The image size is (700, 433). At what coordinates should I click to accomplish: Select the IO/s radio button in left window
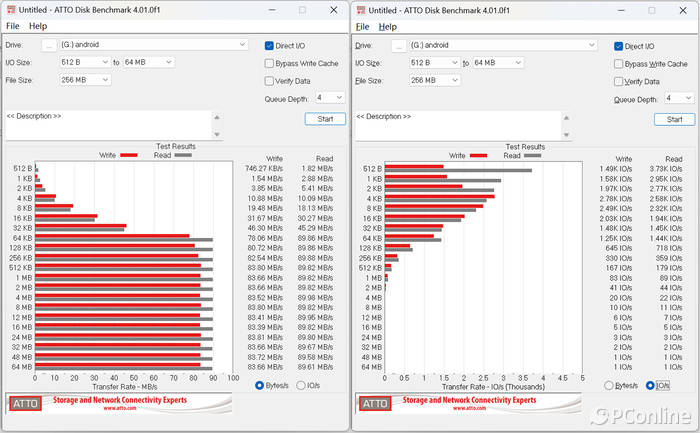(302, 385)
